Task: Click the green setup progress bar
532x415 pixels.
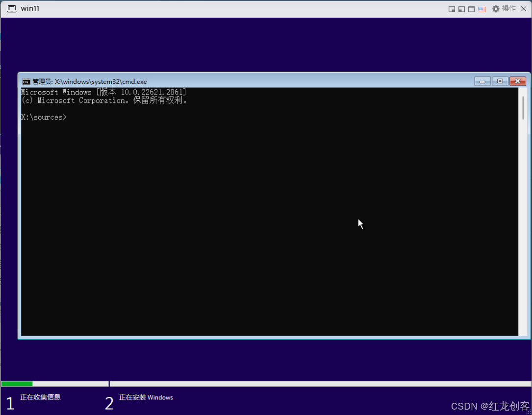Action: pyautogui.click(x=17, y=384)
